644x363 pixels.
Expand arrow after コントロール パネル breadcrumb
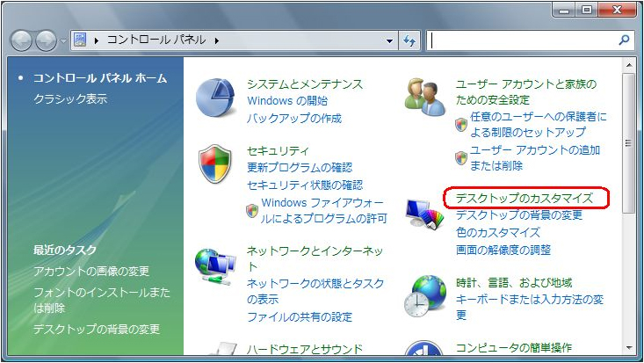216,40
